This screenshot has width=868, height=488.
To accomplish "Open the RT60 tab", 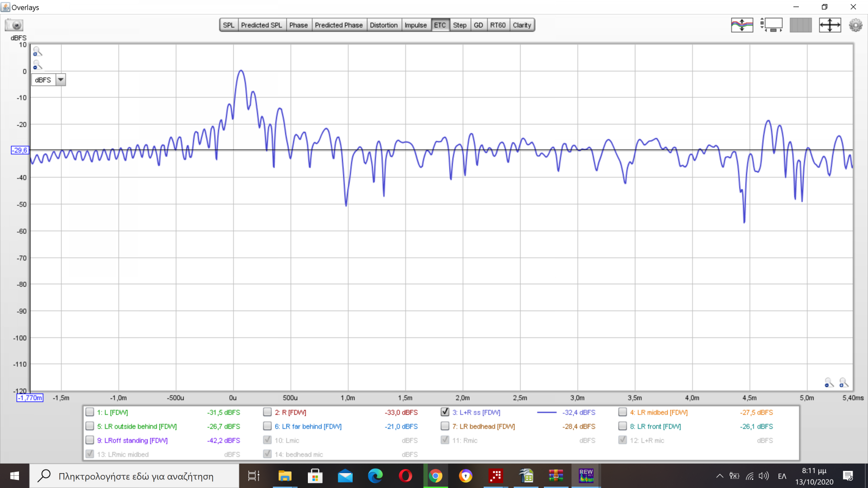I will [x=498, y=25].
